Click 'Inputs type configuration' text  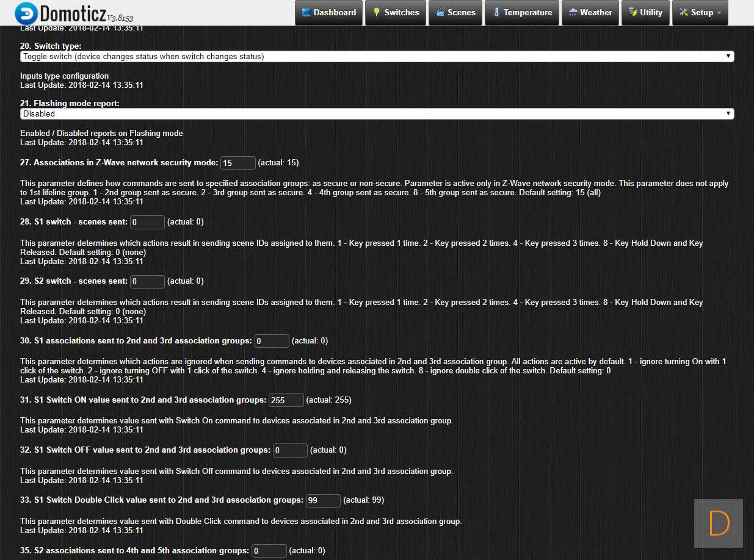[x=64, y=76]
